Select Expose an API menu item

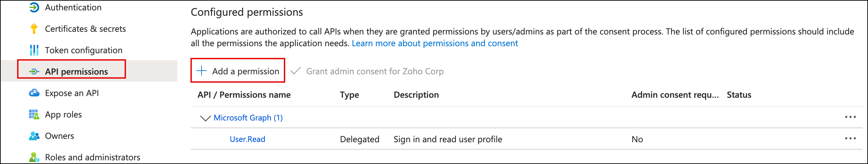tap(72, 93)
